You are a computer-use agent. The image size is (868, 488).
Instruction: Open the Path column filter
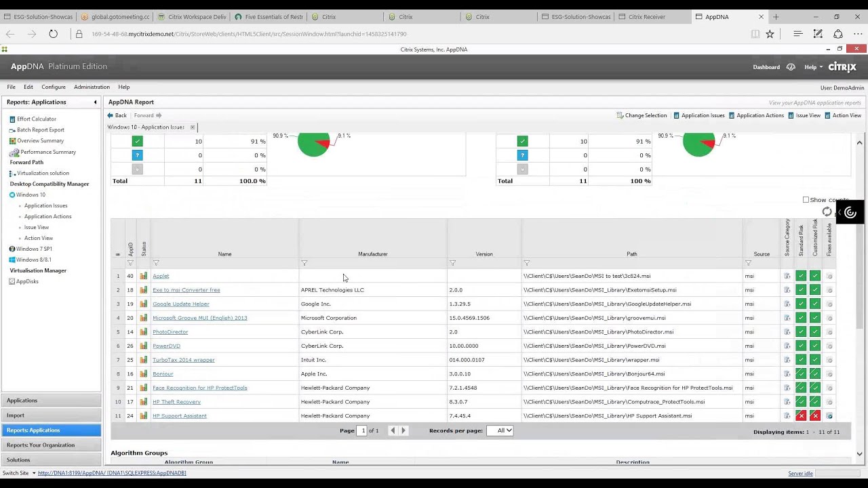tap(526, 263)
